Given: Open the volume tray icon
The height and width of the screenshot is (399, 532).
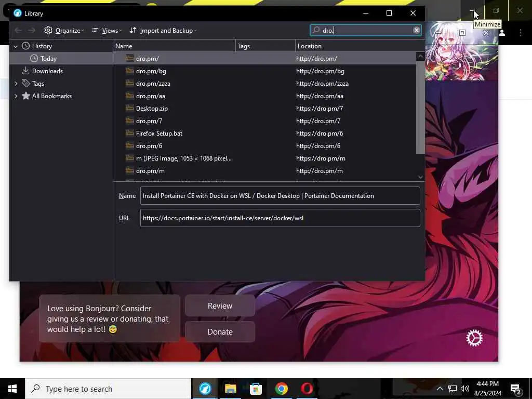Looking at the screenshot, I should pyautogui.click(x=465, y=389).
